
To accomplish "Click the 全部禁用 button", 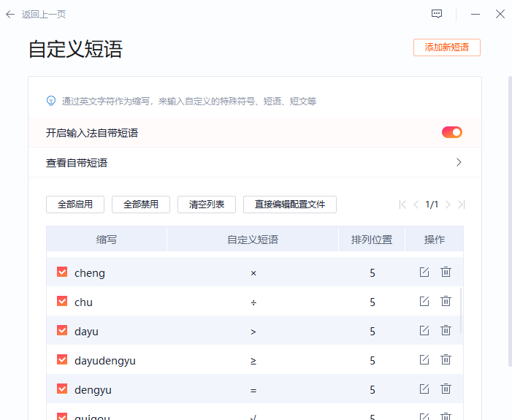I will tap(141, 205).
